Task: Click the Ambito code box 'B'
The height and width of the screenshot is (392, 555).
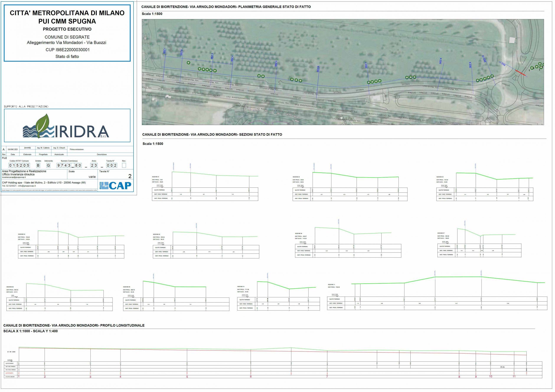Action: coord(38,166)
